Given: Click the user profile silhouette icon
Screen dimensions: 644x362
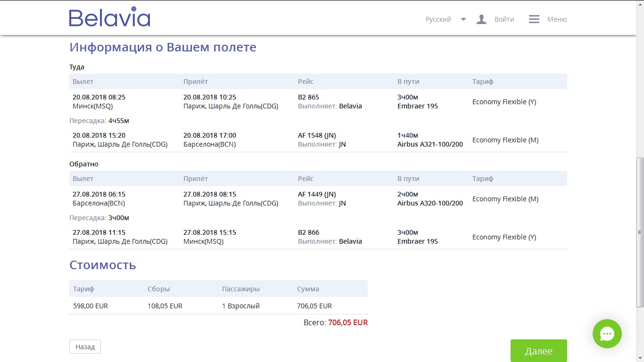Looking at the screenshot, I should [481, 19].
